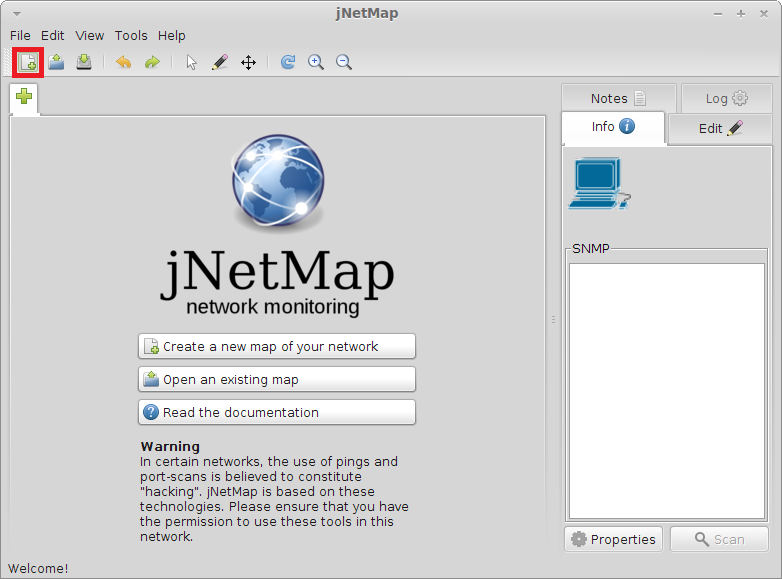
Task: Click the Zoom in magnifier icon
Action: click(316, 62)
